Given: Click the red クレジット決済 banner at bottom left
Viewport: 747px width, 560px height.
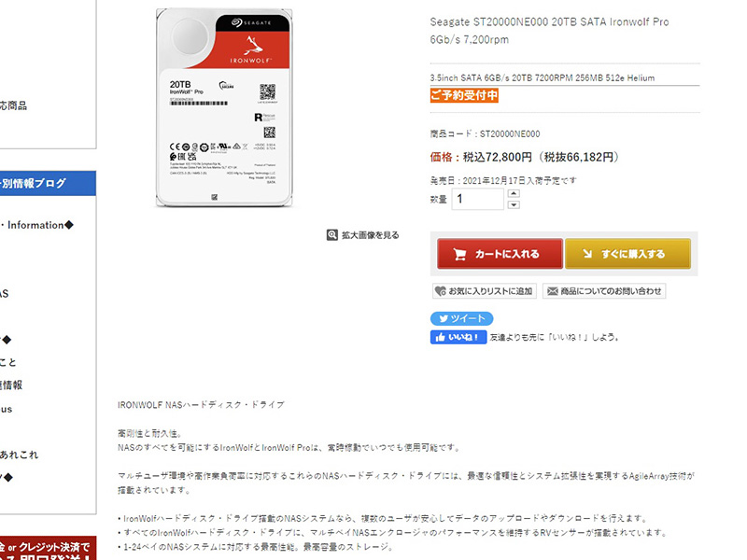Looking at the screenshot, I should click(x=48, y=548).
